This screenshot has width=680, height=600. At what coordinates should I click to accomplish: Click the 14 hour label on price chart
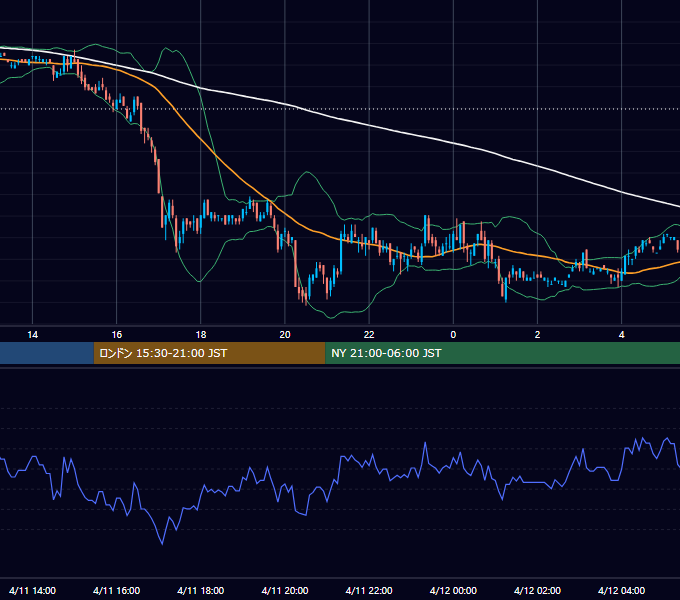(33, 335)
